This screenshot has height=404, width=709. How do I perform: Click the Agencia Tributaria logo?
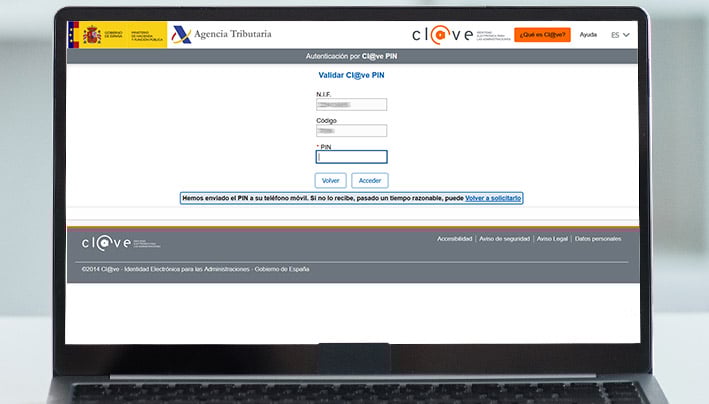click(x=222, y=34)
